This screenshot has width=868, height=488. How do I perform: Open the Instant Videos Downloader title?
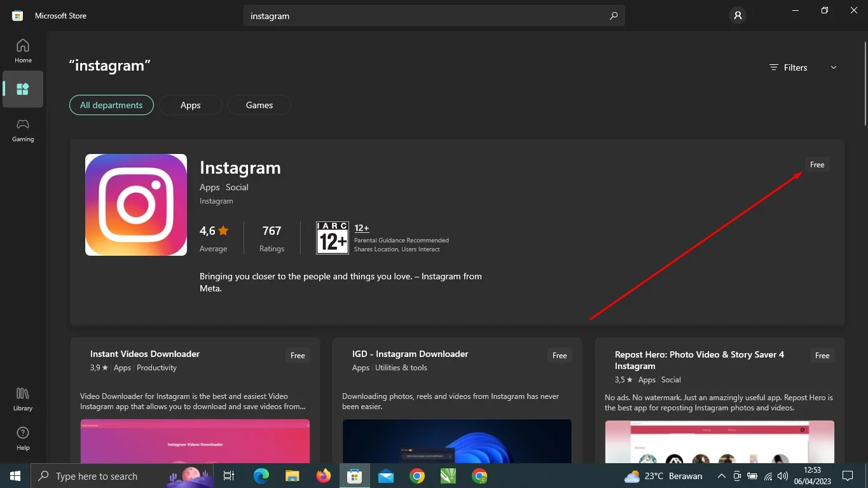[x=145, y=354]
